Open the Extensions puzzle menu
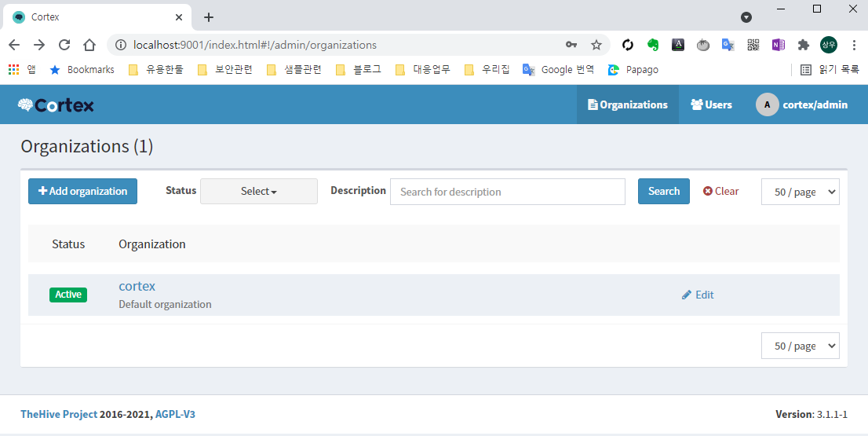This screenshot has width=868, height=436. 803,45
